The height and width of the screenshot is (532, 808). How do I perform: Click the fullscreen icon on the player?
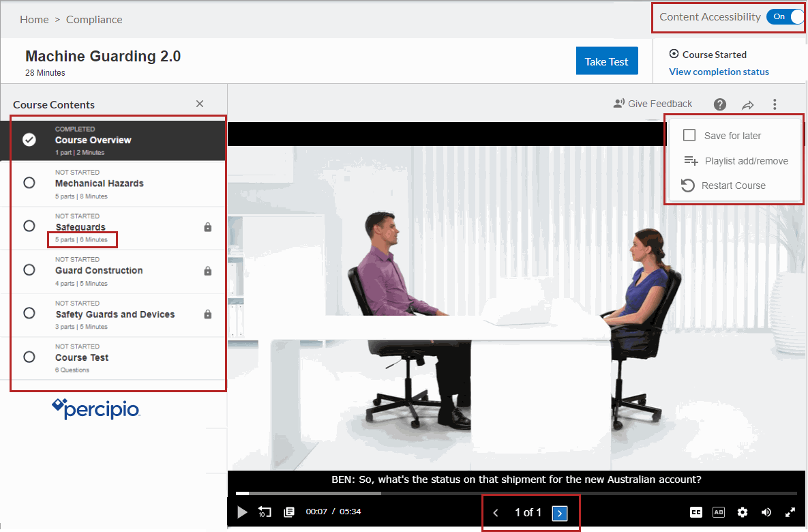point(790,512)
